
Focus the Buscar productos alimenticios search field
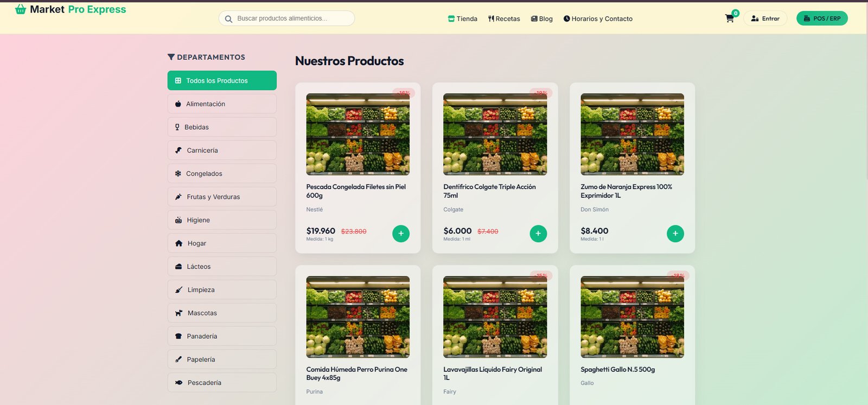point(286,18)
